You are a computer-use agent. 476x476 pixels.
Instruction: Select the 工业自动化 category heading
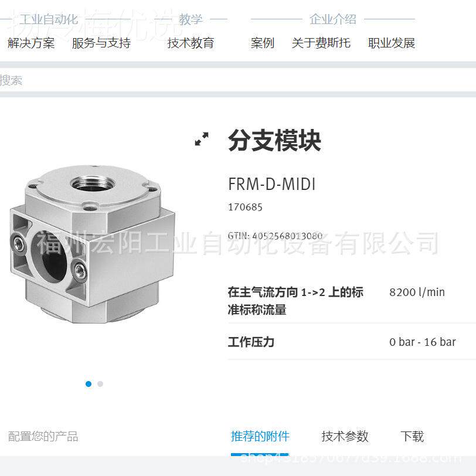click(49, 19)
